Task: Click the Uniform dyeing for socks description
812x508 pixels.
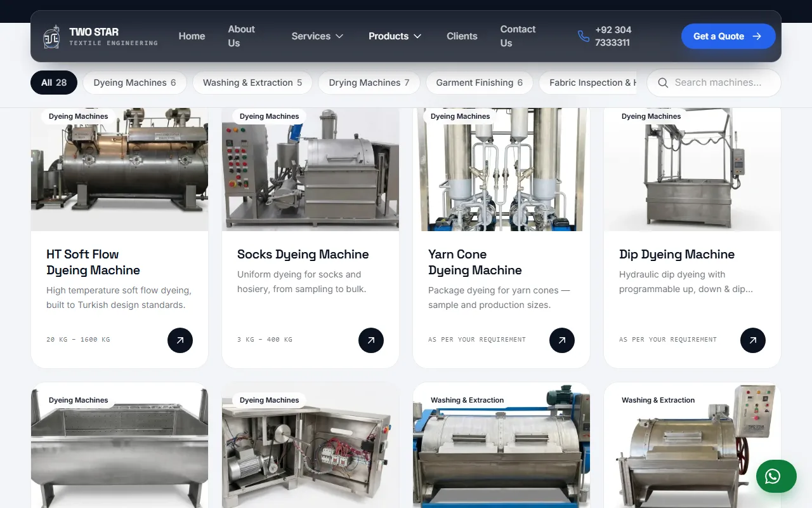Action: pos(302,282)
